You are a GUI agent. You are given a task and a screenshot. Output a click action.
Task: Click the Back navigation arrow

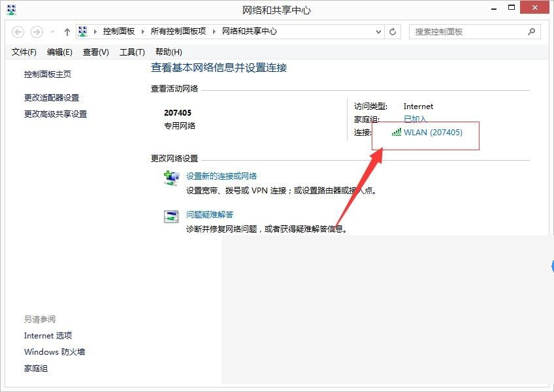(18, 32)
